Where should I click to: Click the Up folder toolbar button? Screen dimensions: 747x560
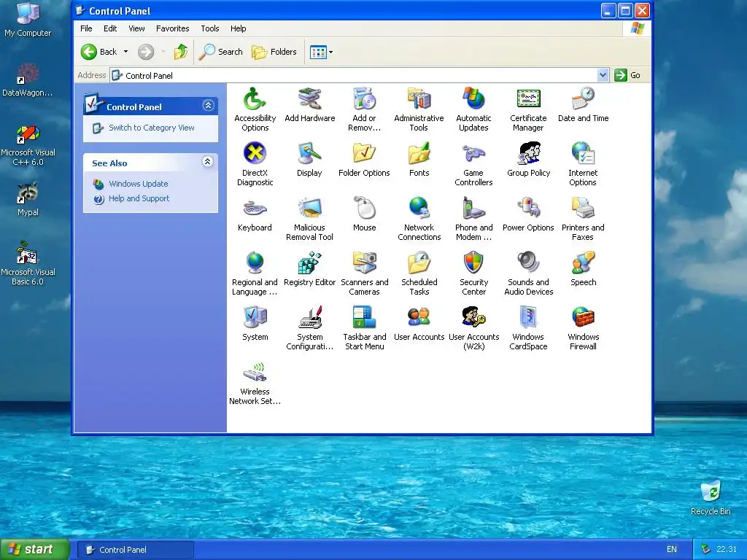point(181,52)
